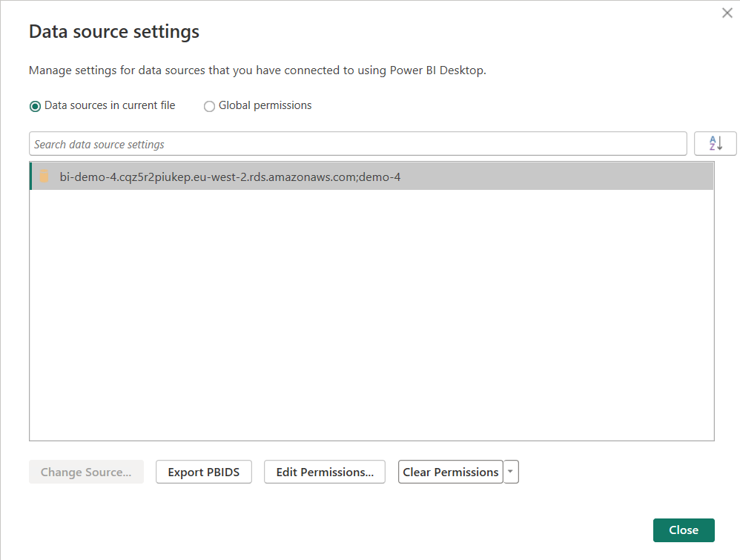This screenshot has width=740, height=560.
Task: Select the 'Data sources in current file' radio button
Action: click(35, 106)
